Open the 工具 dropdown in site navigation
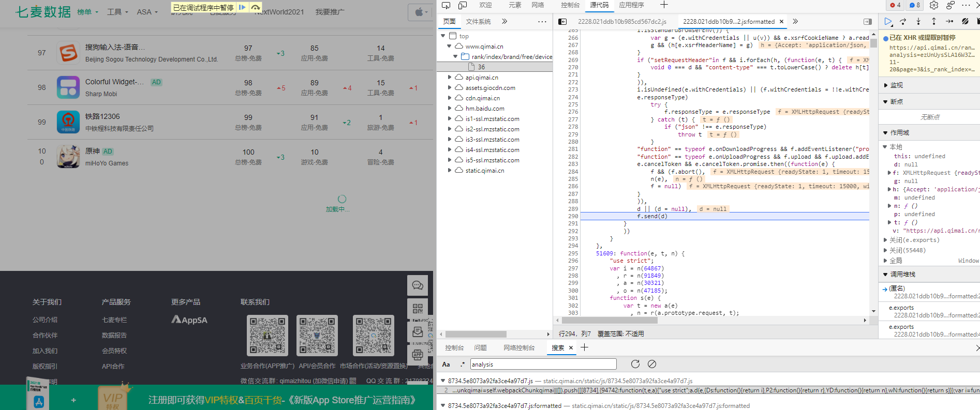This screenshot has width=980, height=410. 117,12
